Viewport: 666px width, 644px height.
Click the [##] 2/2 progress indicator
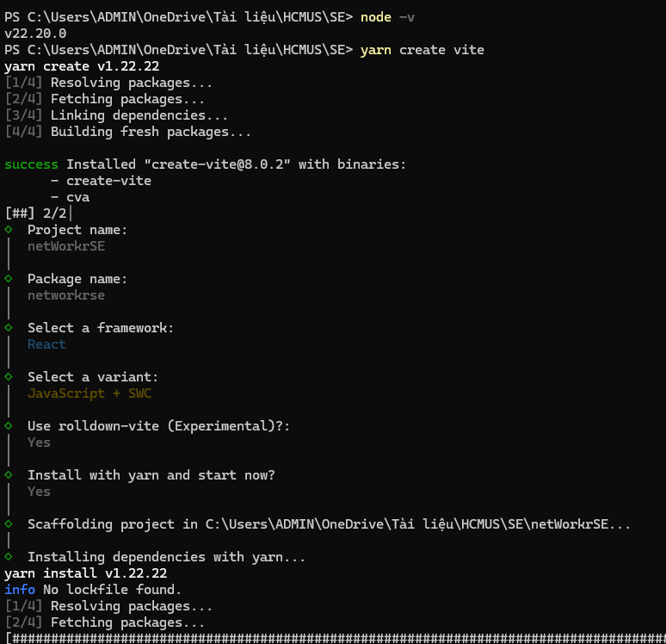click(x=36, y=214)
